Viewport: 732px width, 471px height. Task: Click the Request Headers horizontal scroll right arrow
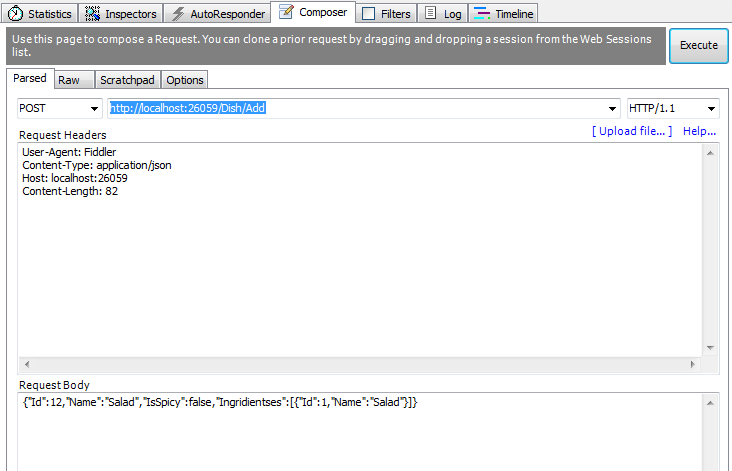point(692,364)
